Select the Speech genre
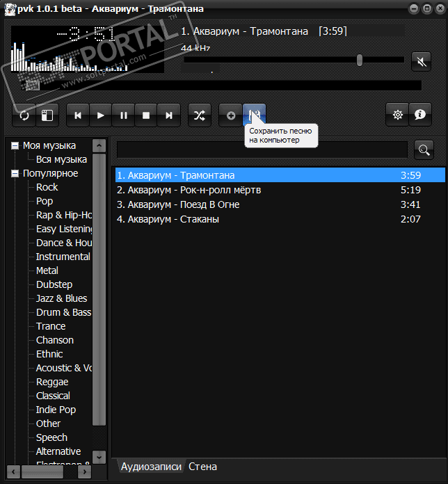The image size is (448, 484). (x=51, y=437)
